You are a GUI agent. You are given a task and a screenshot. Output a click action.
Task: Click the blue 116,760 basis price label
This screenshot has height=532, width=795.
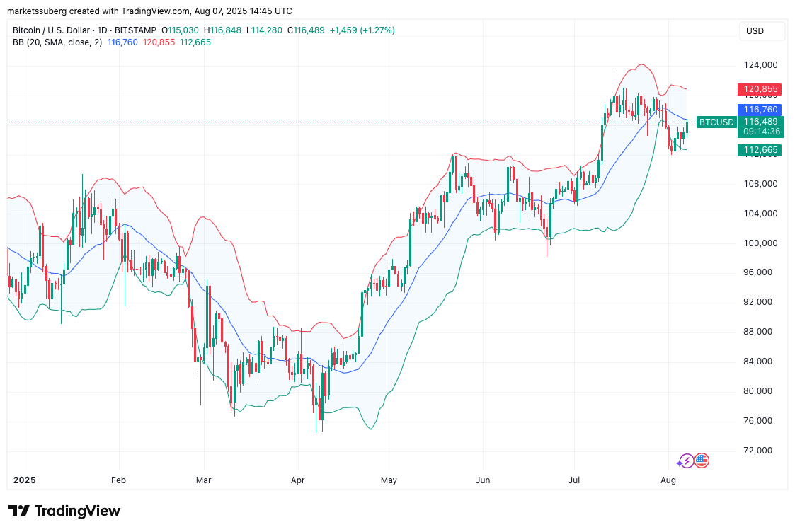click(761, 110)
